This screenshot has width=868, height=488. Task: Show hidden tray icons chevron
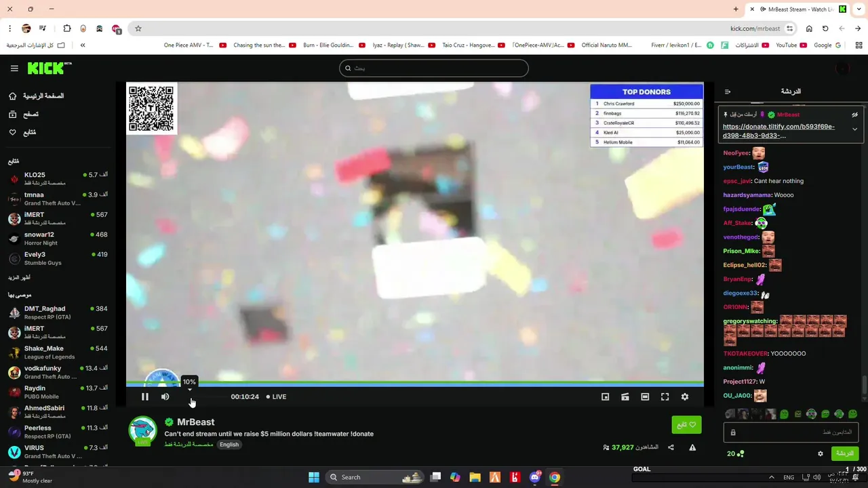(771, 477)
